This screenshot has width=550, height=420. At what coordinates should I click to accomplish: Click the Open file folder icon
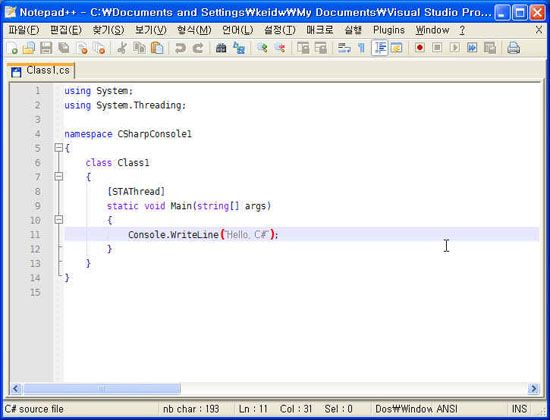pyautogui.click(x=29, y=48)
